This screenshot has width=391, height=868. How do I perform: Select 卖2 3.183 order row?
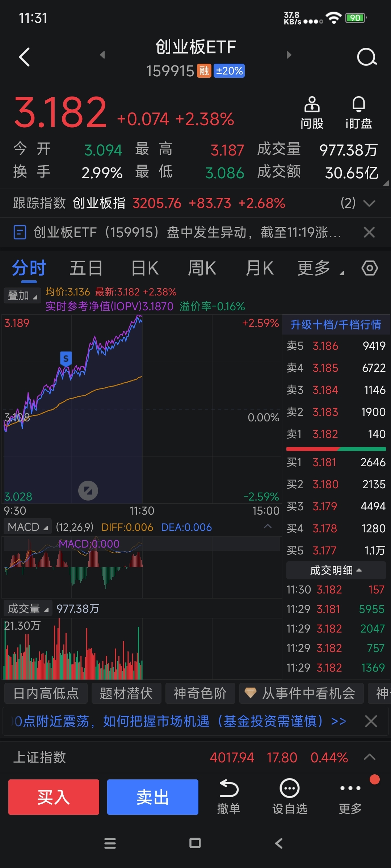pyautogui.click(x=336, y=412)
